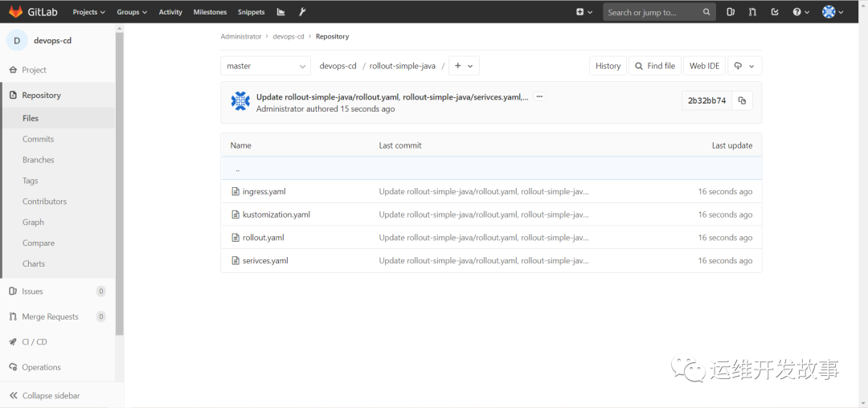Viewport: 868px width, 408px height.
Task: Click the rollout.yaml file icon
Action: (x=235, y=238)
